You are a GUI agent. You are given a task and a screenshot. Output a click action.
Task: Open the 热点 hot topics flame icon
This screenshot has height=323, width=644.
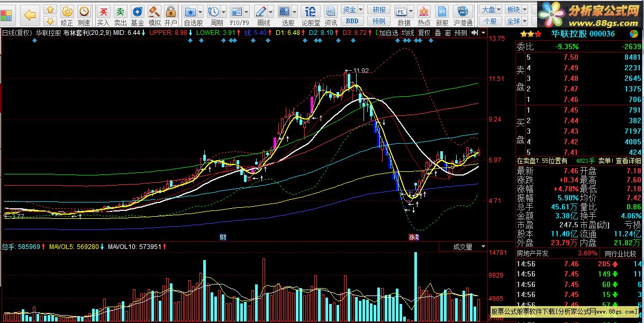pyautogui.click(x=424, y=15)
